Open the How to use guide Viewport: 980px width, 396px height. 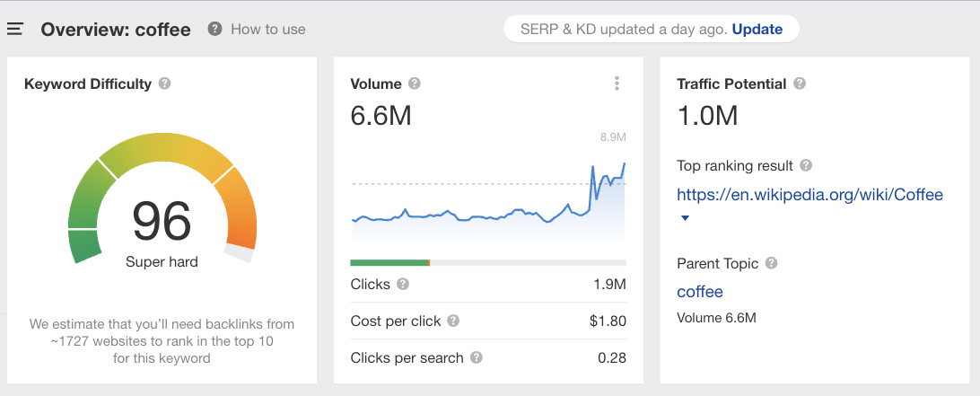(258, 29)
